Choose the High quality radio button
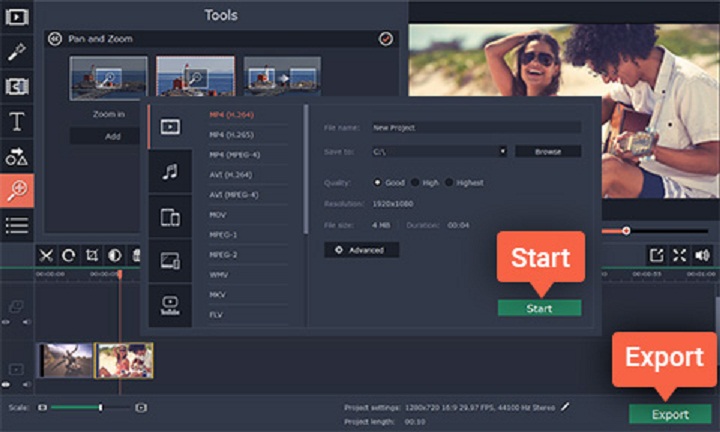The image size is (720, 432). [415, 183]
